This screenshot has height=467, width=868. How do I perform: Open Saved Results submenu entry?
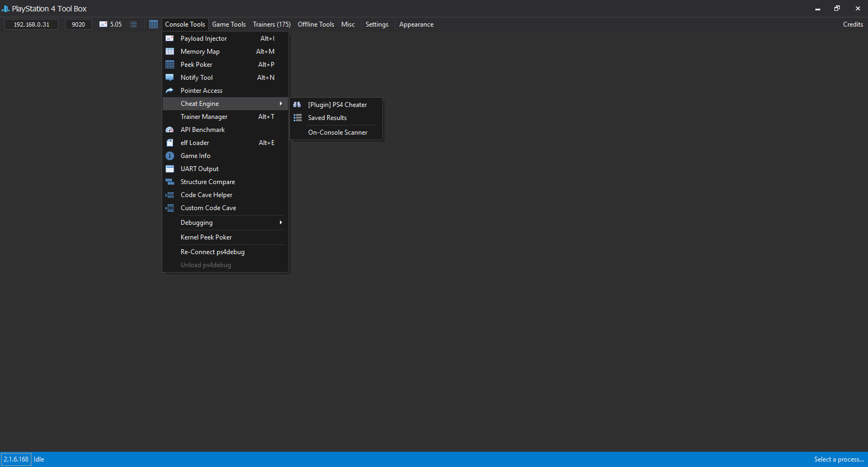coord(336,118)
